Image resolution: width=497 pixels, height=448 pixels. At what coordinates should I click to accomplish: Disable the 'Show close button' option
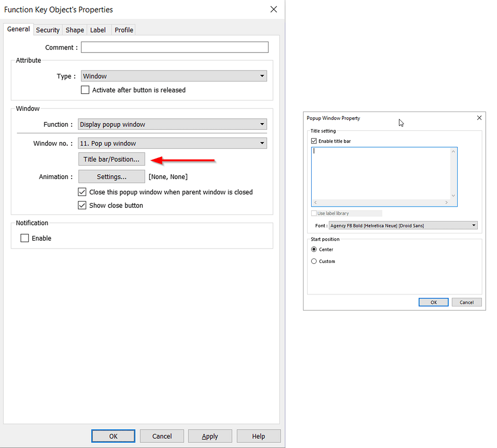pos(82,205)
